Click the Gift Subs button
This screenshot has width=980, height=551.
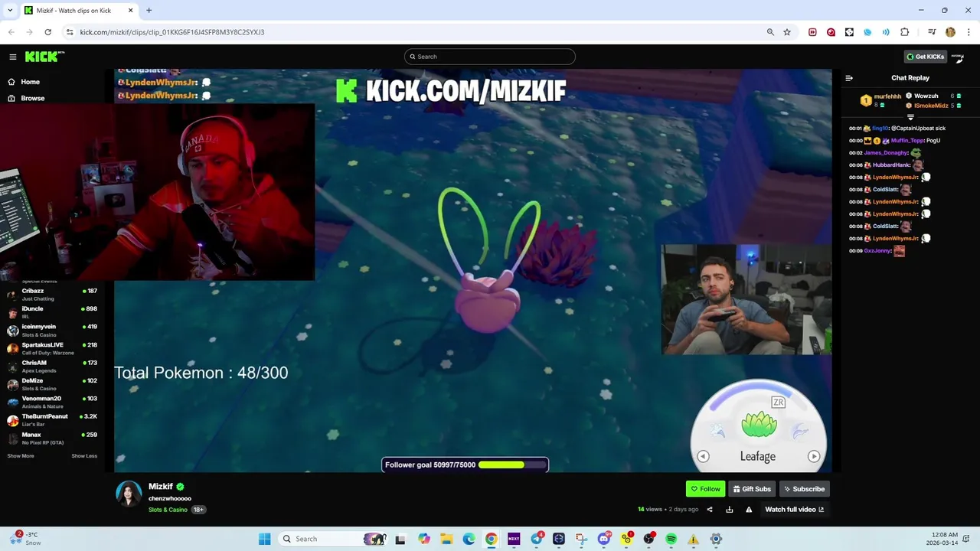(x=752, y=489)
